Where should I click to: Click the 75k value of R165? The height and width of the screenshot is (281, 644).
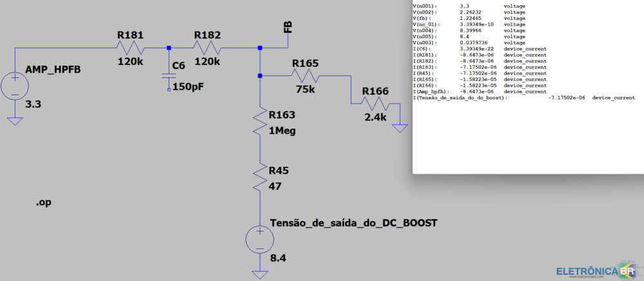point(305,90)
